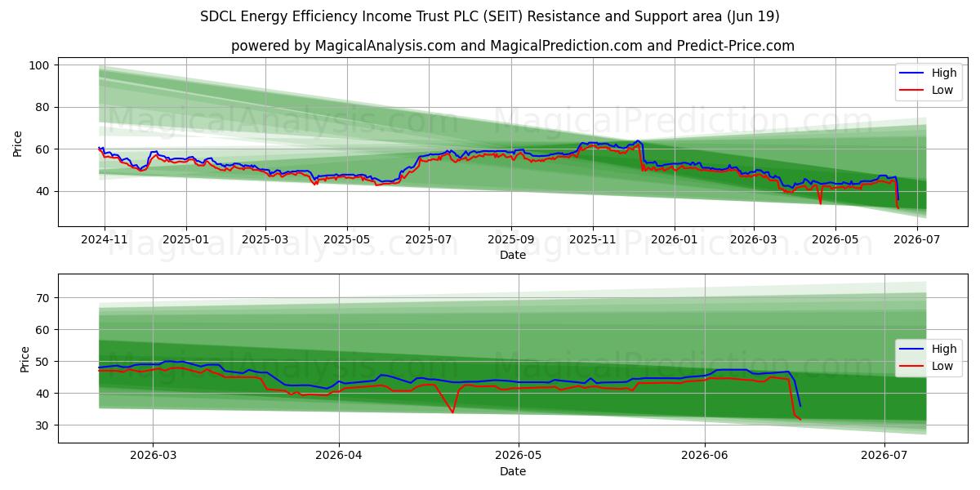
Task: Click 'Low' in the upper chart legend
Action: 942,90
